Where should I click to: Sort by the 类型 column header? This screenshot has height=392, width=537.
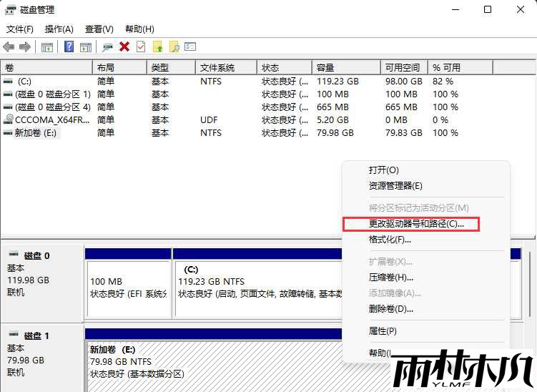(x=172, y=67)
